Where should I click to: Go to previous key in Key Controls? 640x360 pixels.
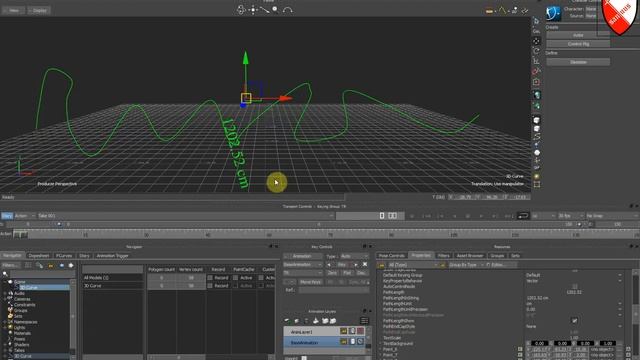click(329, 264)
